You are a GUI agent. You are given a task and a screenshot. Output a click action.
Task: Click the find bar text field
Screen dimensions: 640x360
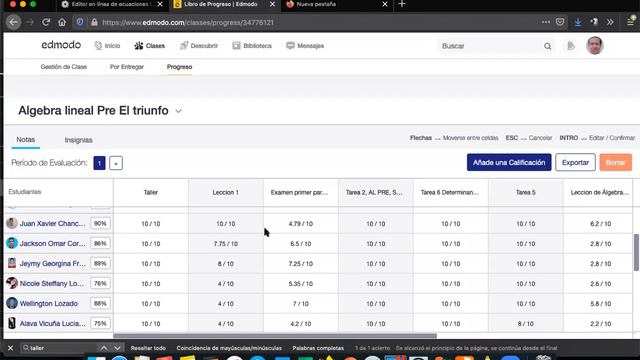point(59,348)
